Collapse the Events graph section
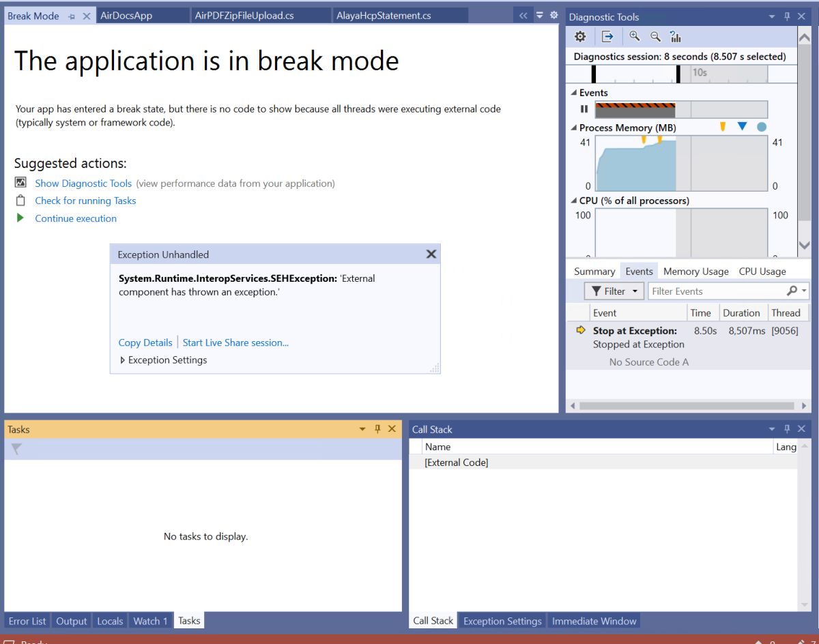 click(x=573, y=93)
